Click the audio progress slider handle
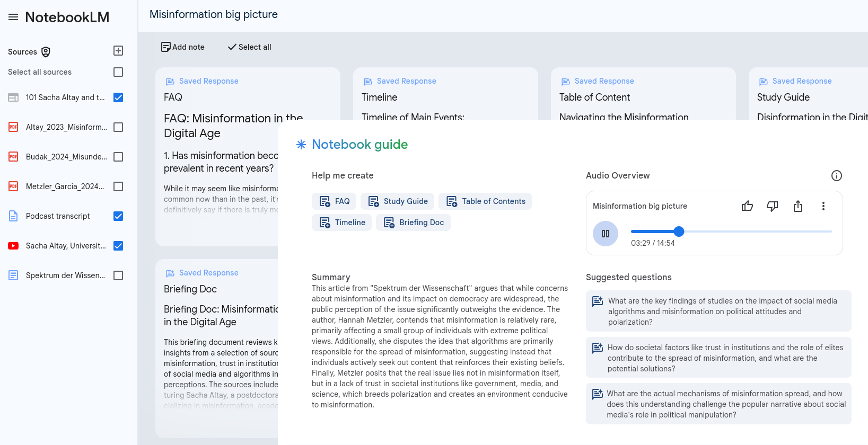Image resolution: width=868 pixels, height=445 pixels. click(679, 232)
